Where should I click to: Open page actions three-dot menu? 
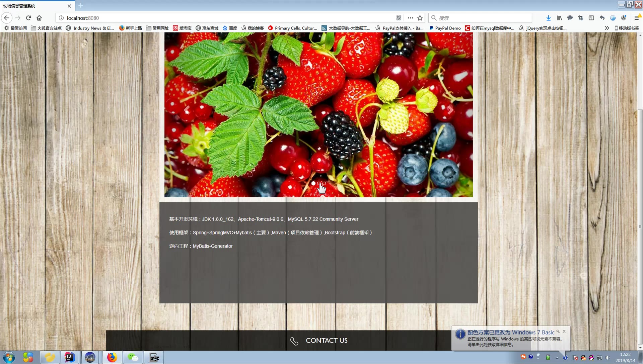[x=410, y=18]
